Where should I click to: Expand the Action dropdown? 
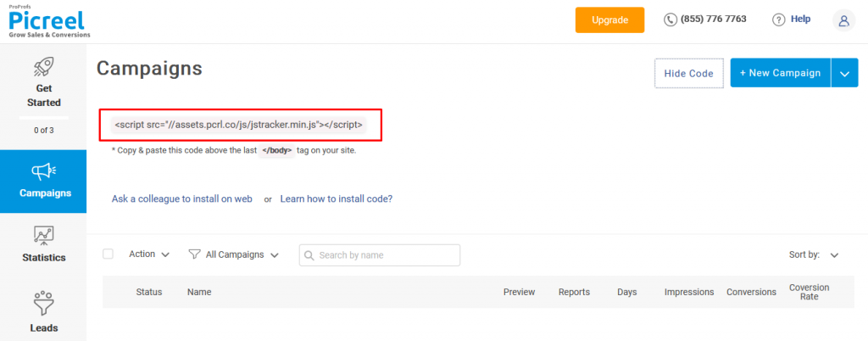(x=149, y=254)
